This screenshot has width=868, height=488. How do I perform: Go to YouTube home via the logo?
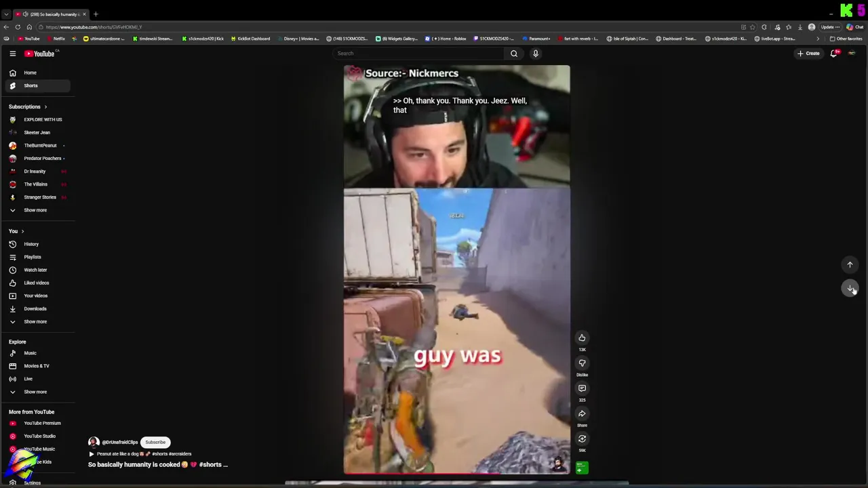(x=39, y=54)
